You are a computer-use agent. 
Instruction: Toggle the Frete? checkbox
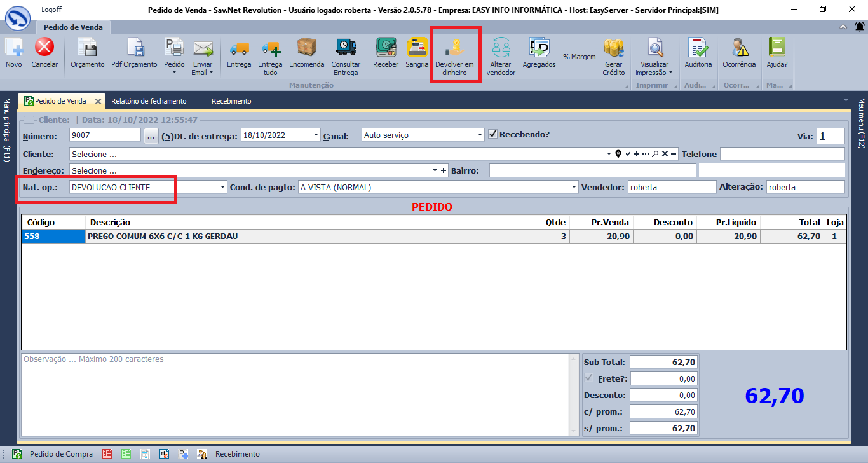[x=589, y=379]
